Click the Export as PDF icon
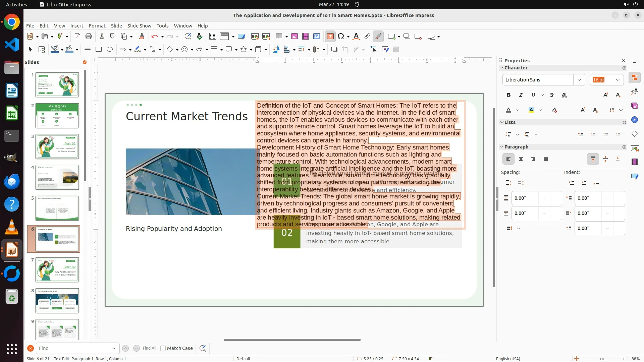644x362 pixels. click(77, 37)
